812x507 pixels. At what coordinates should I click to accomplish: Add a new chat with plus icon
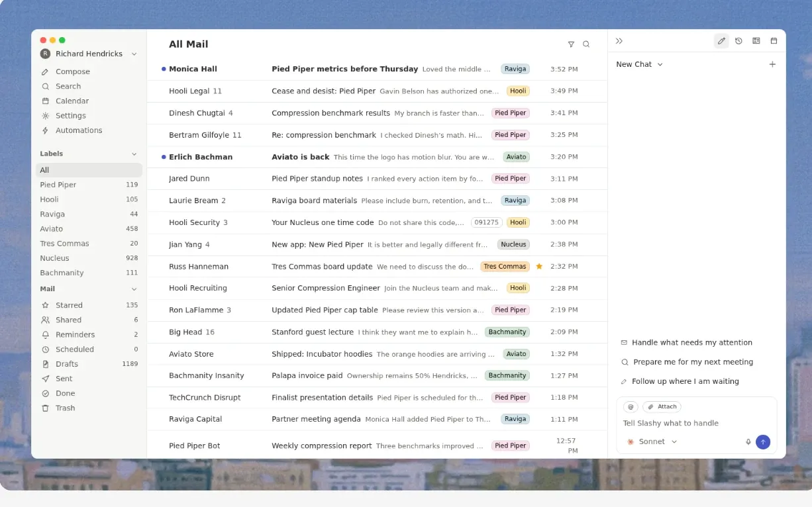pos(772,64)
